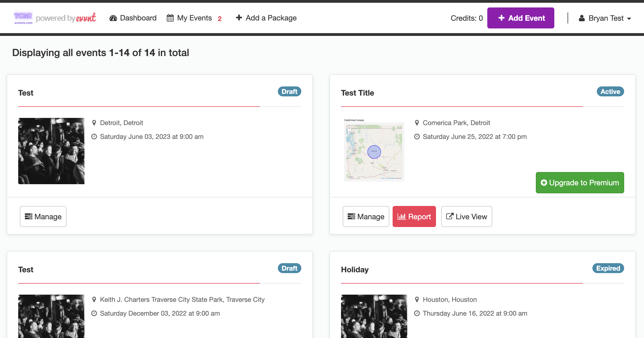Click the Active badge on Test Title event
Screen dimensions: 644x338
click(610, 91)
